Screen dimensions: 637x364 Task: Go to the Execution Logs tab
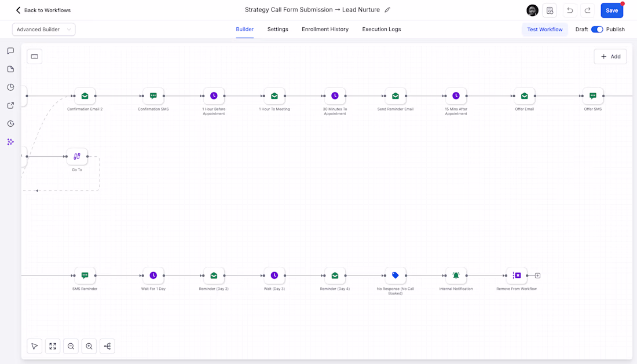[381, 30]
